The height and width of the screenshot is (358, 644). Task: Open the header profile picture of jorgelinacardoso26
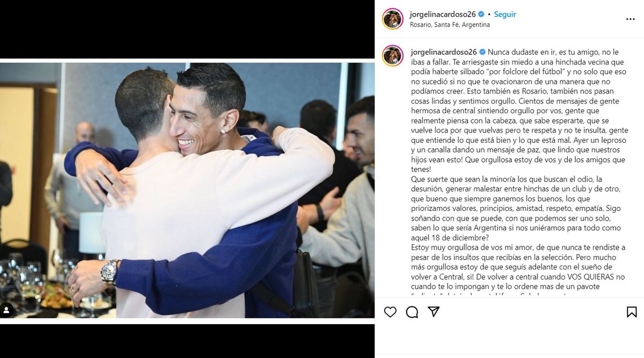(392, 19)
